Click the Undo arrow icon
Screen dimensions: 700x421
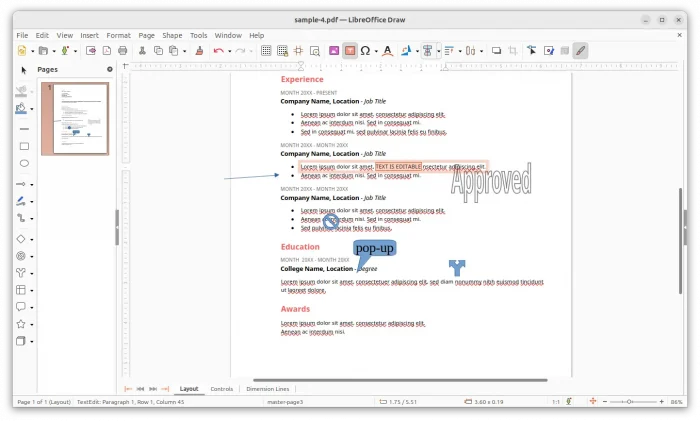pyautogui.click(x=217, y=51)
